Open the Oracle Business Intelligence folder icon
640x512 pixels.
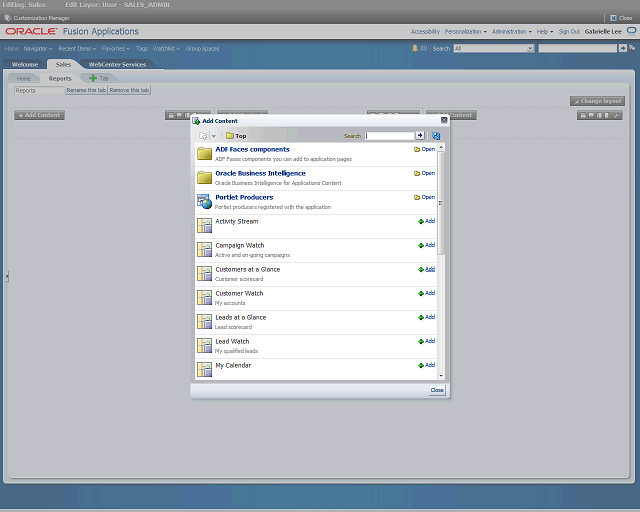click(204, 178)
